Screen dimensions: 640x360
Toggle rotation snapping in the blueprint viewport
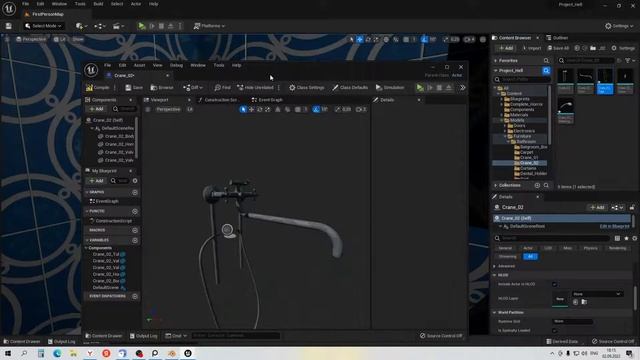click(316, 109)
